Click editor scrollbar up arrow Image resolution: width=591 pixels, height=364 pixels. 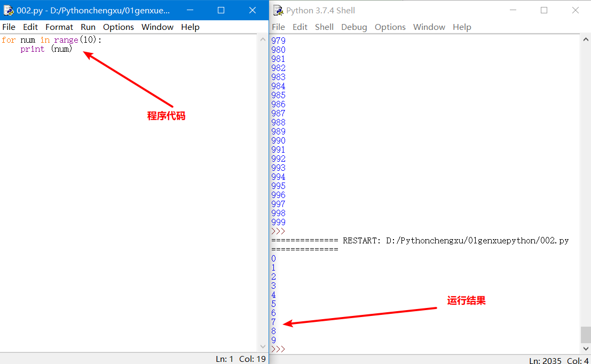click(263, 39)
